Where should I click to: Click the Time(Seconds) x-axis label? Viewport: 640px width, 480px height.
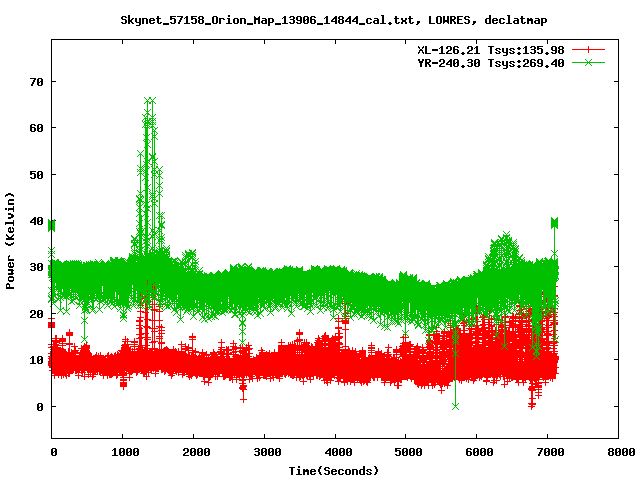point(333,471)
